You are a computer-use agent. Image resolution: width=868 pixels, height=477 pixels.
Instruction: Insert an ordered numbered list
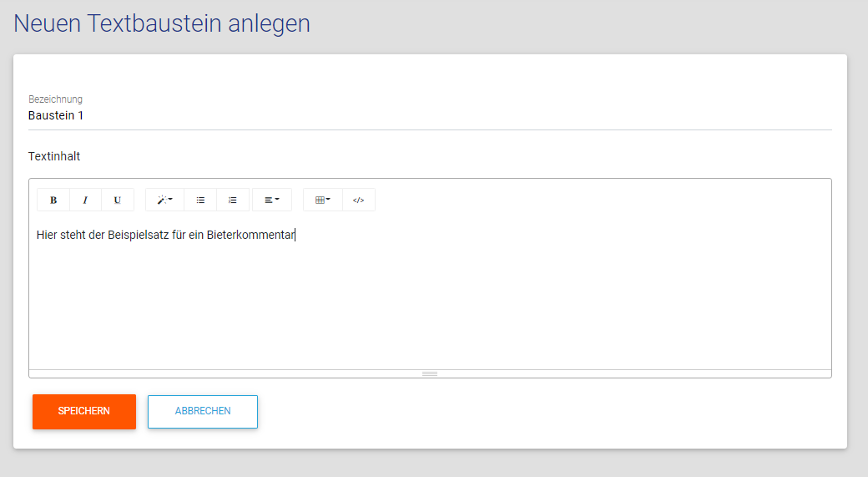point(233,200)
